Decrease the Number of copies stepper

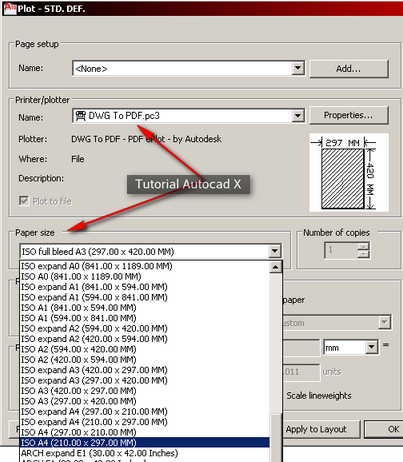(364, 254)
